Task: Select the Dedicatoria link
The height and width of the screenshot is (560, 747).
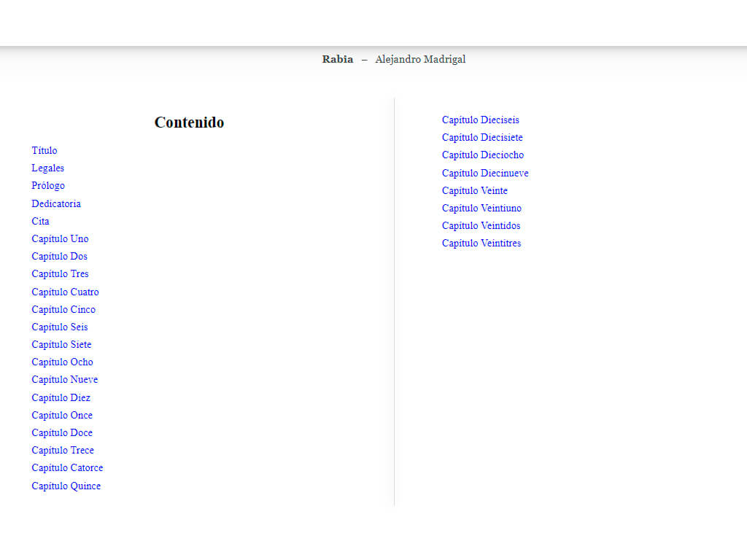Action: point(56,204)
